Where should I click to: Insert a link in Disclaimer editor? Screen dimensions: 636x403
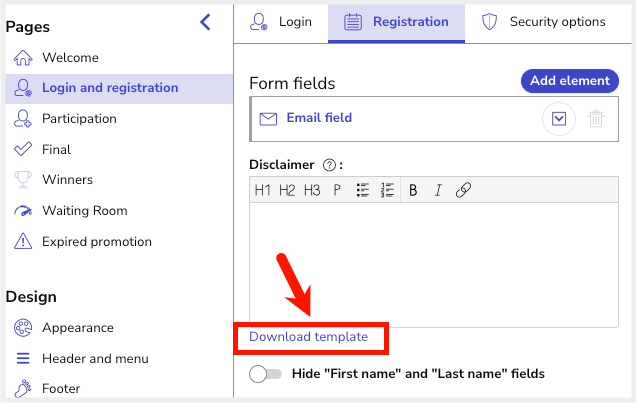pos(463,190)
